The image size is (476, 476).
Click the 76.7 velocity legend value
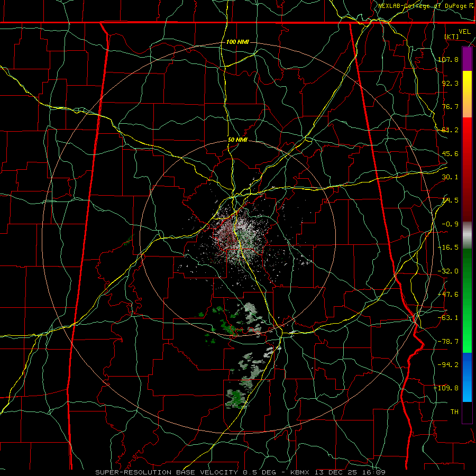point(450,106)
